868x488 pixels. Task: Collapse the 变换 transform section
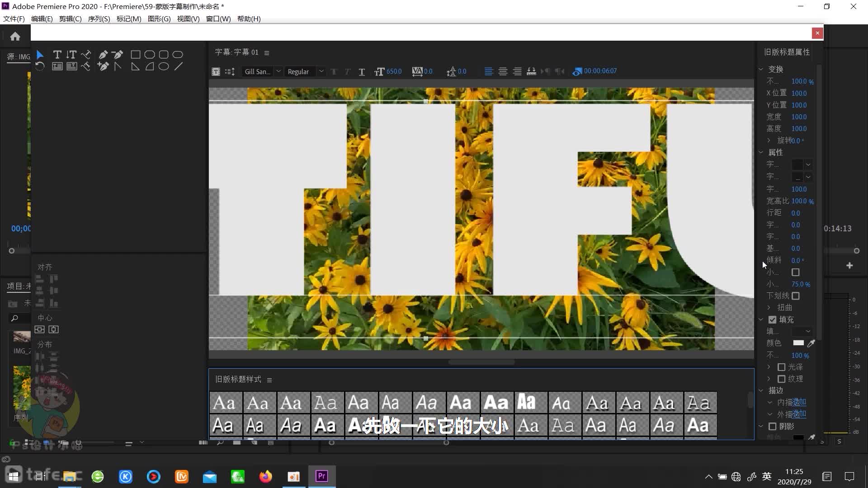(761, 69)
